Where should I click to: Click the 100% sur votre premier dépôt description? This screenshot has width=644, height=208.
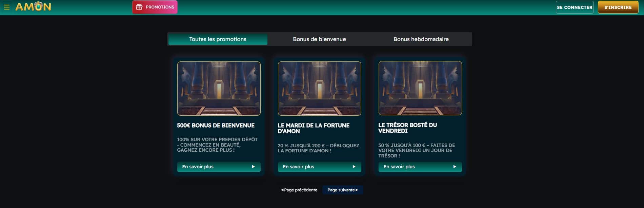(217, 145)
